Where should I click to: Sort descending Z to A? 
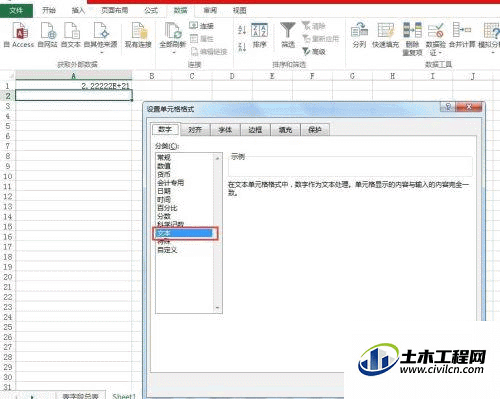[242, 47]
